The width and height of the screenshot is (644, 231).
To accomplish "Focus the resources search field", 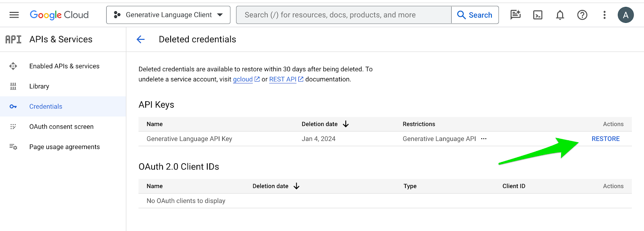I will (343, 15).
